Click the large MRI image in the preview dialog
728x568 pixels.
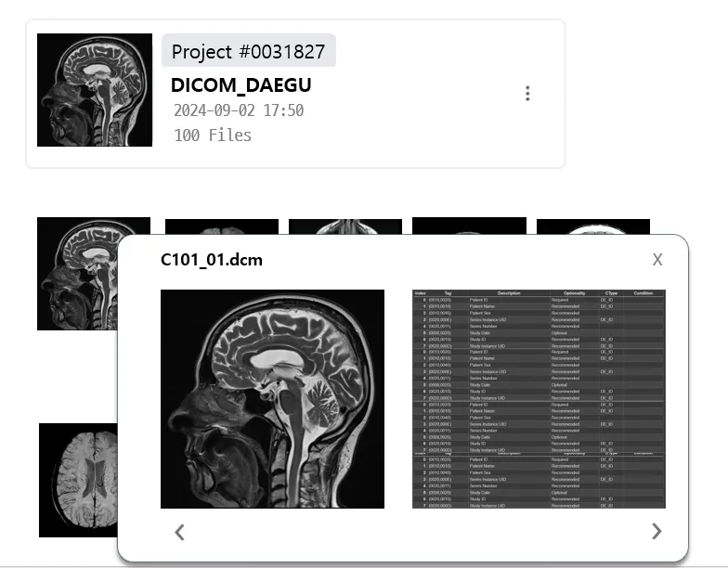click(x=273, y=399)
